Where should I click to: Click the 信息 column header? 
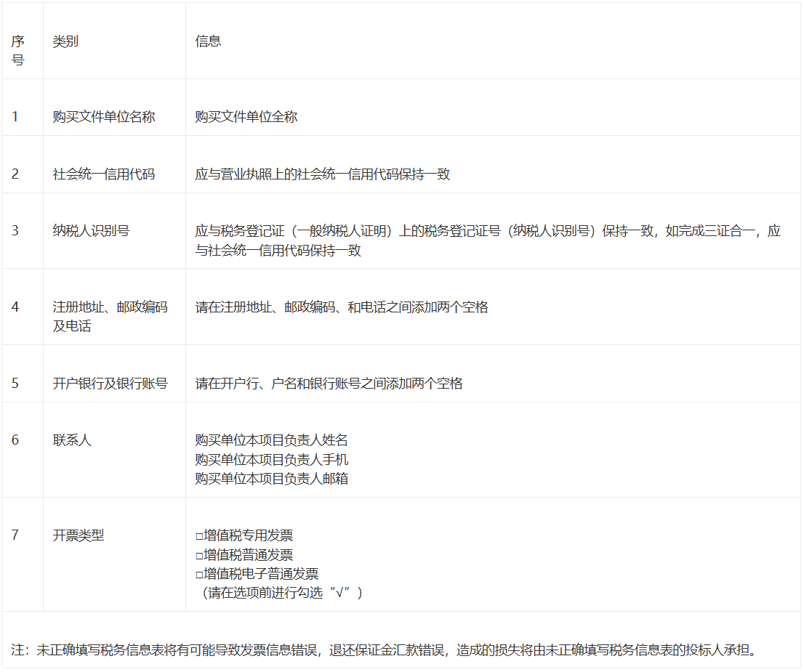tap(208, 41)
